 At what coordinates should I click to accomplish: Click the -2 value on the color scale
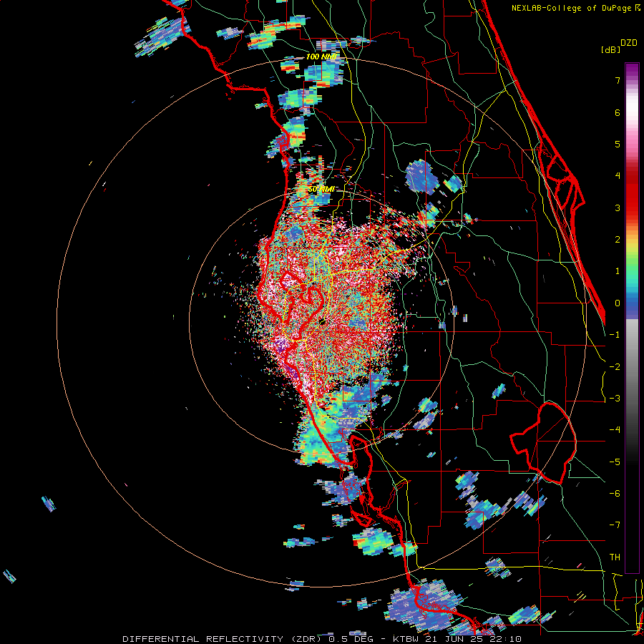615,367
